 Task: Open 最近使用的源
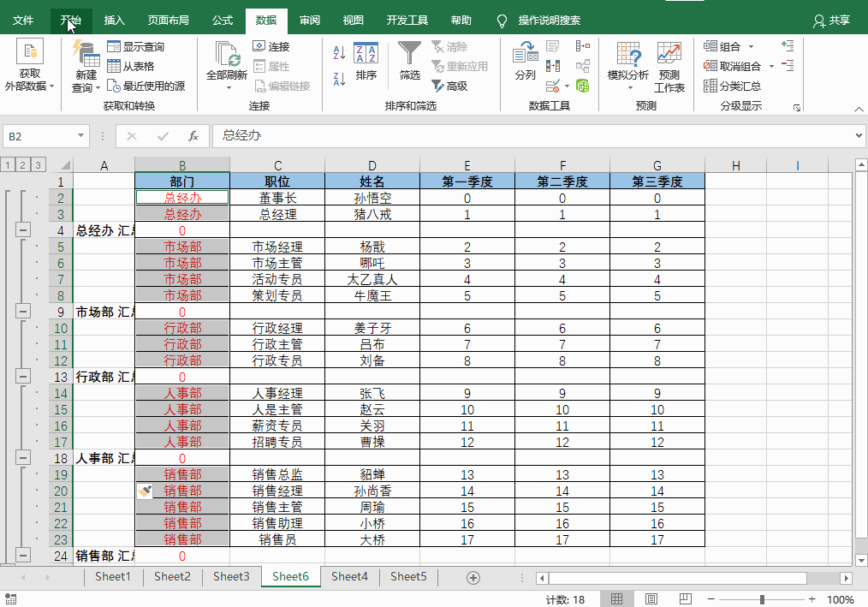click(x=146, y=86)
